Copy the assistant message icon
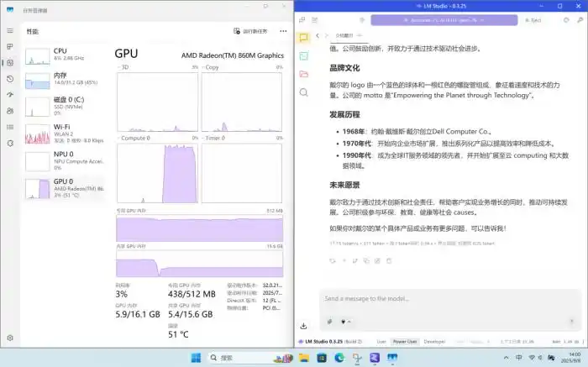 366,261
